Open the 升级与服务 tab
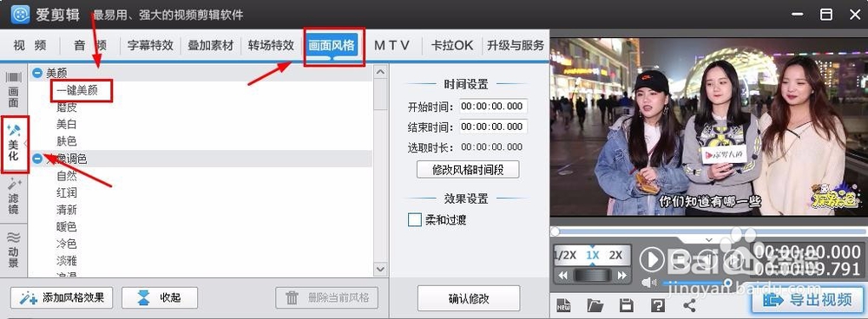 point(516,45)
